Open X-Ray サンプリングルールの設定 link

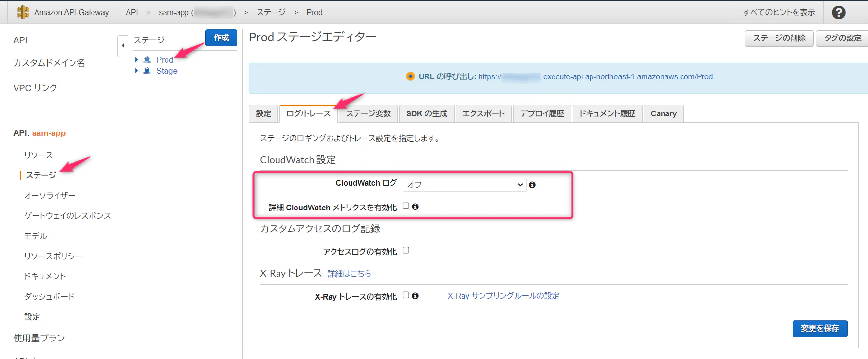pos(503,296)
